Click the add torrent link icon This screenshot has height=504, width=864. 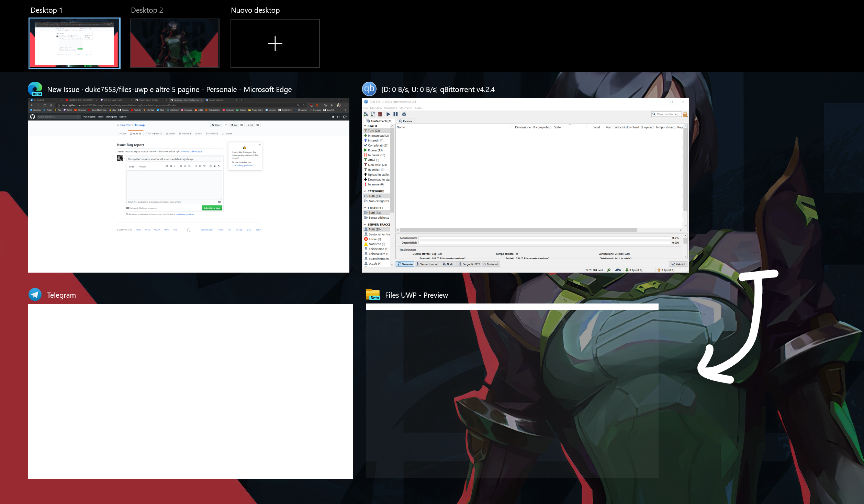[366, 114]
